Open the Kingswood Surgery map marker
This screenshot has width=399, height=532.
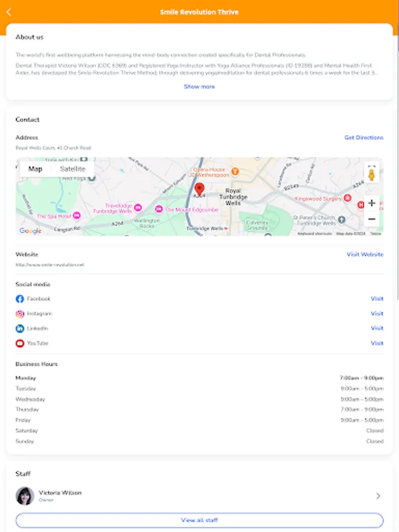point(348,198)
